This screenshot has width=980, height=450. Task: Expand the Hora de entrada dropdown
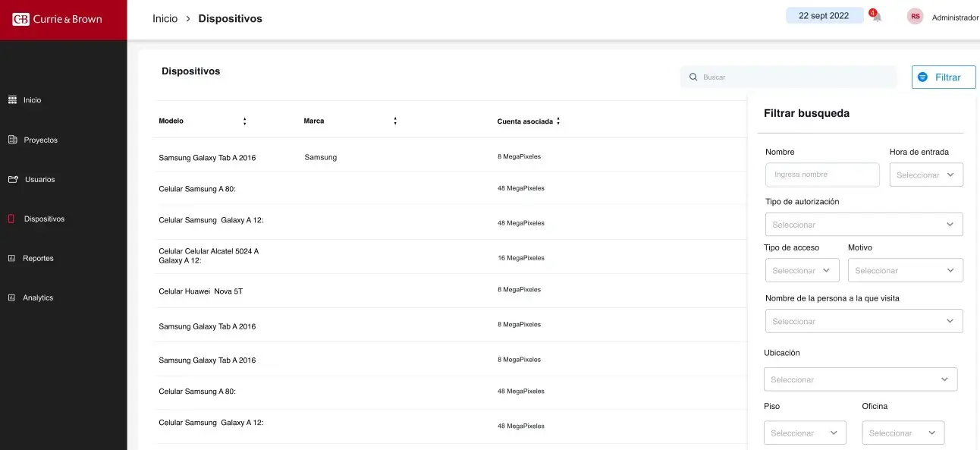[926, 175]
